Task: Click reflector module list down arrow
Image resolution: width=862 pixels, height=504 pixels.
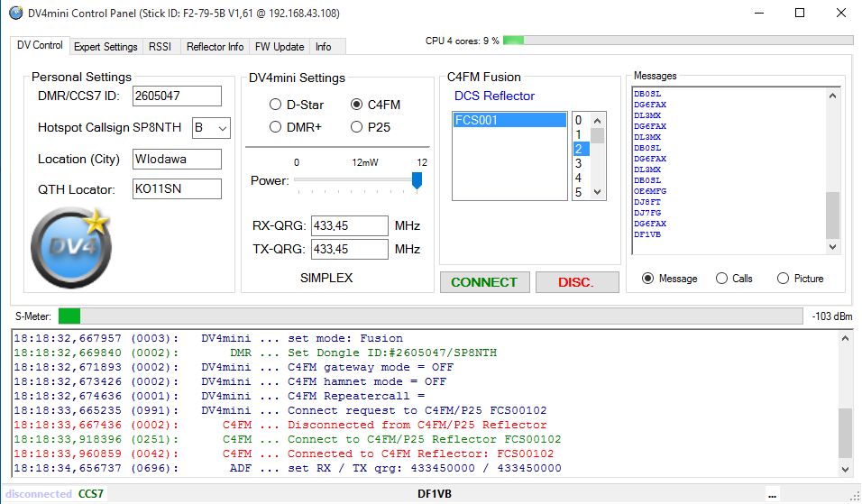Action: click(598, 192)
